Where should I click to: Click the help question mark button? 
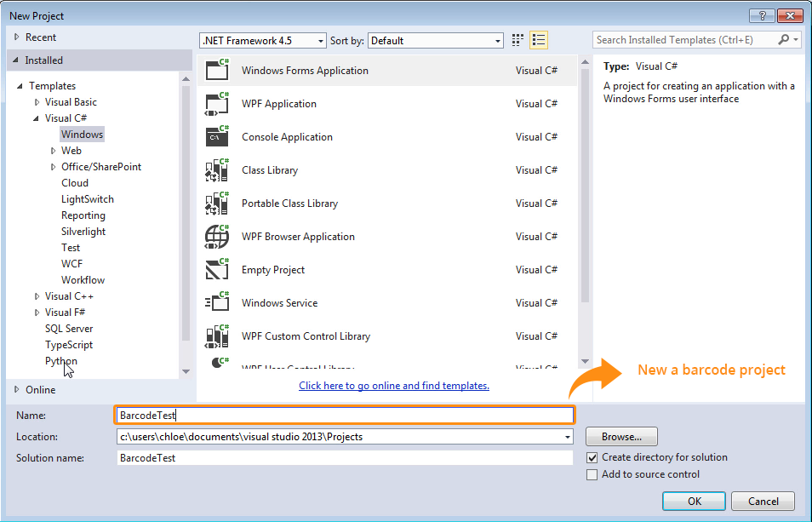point(762,16)
